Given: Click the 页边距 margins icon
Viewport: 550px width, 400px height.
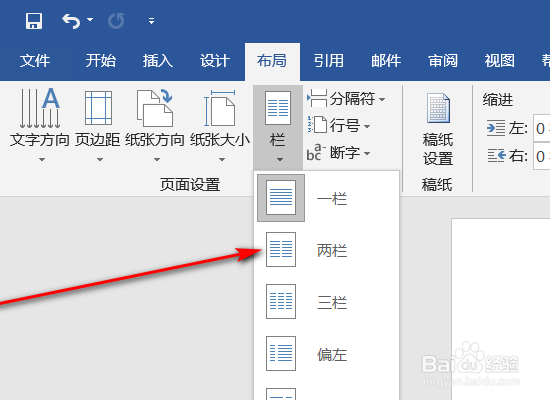Looking at the screenshot, I should (99, 108).
